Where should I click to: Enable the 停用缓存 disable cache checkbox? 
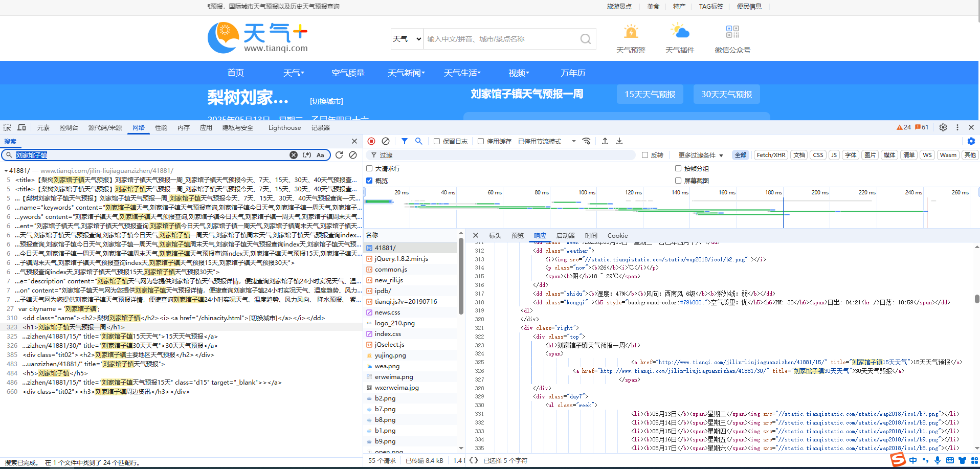click(x=481, y=141)
